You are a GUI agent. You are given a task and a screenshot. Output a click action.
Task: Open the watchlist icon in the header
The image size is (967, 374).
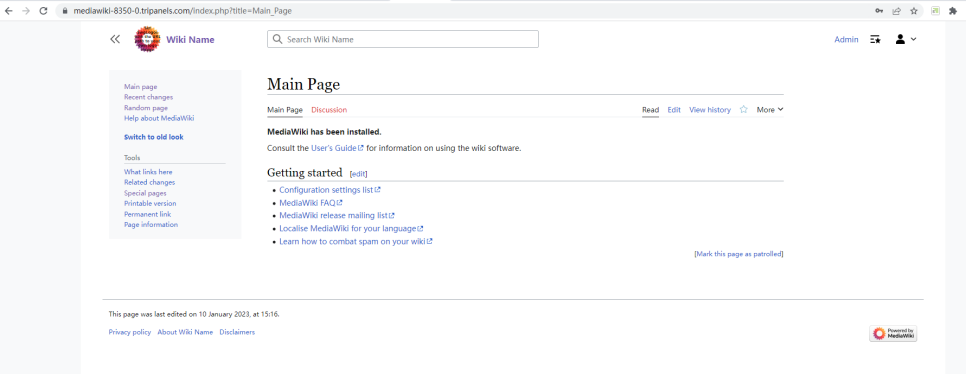coord(875,39)
